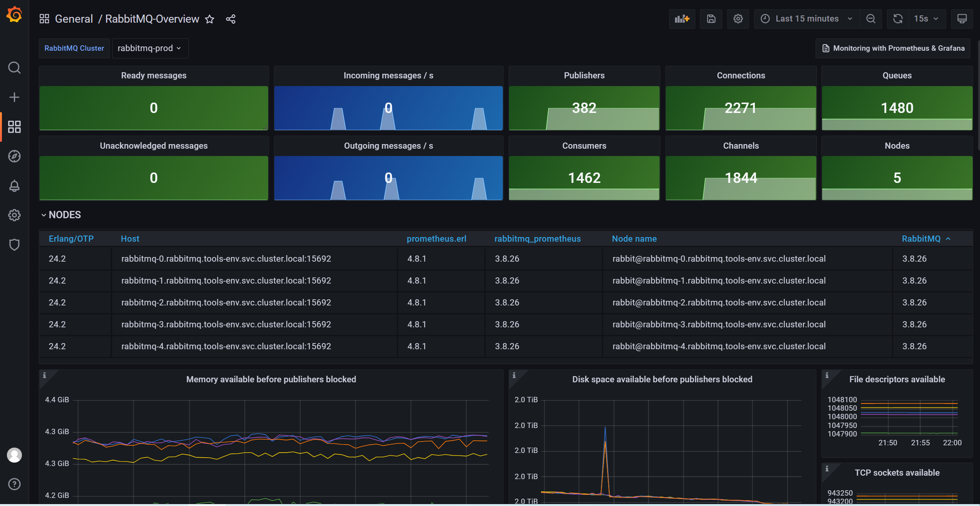The height and width of the screenshot is (506, 980).
Task: Click node name rabbit@rabbitmq-3.rabbitmq.tools-env.svc.cluster.local
Action: pyautogui.click(x=719, y=324)
